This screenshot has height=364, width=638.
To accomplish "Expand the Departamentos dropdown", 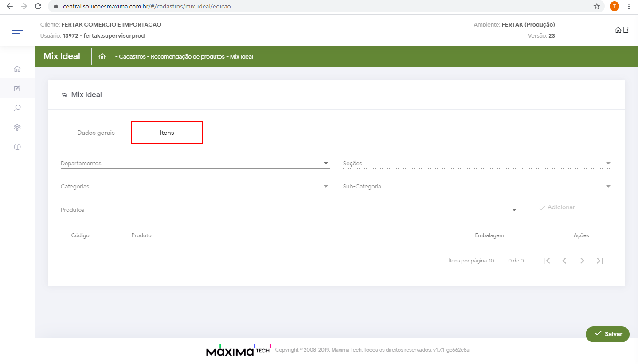I will point(195,163).
